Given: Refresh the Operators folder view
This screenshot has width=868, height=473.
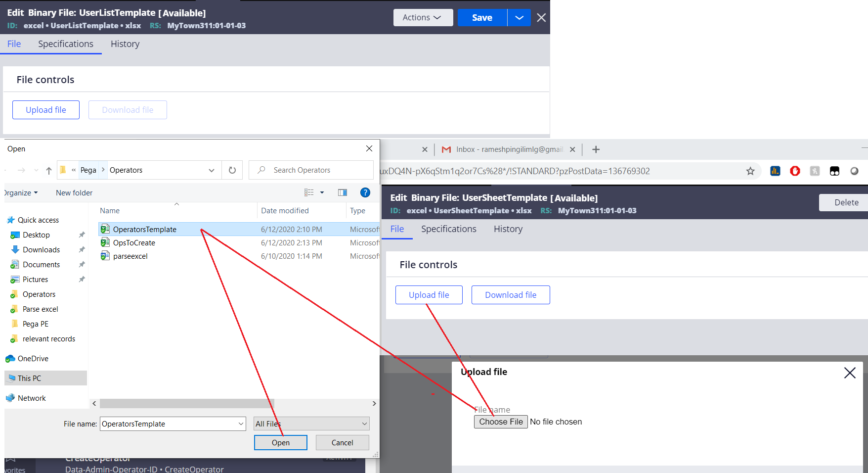Looking at the screenshot, I should click(232, 170).
